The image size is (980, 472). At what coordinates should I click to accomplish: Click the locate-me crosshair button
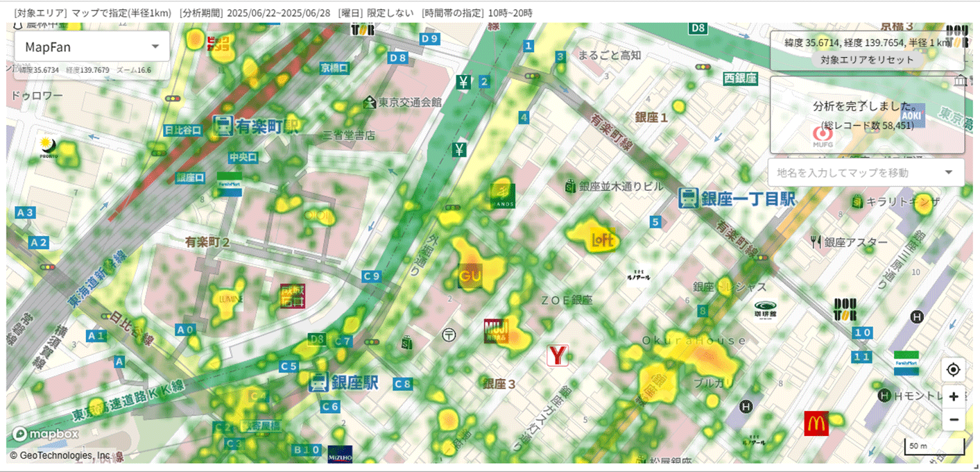point(954,369)
